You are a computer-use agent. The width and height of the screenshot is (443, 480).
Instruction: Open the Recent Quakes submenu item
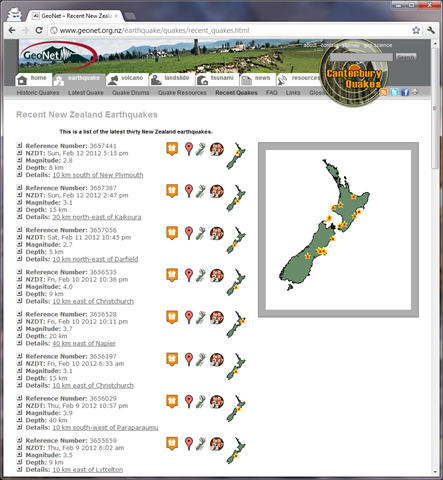coord(236,93)
